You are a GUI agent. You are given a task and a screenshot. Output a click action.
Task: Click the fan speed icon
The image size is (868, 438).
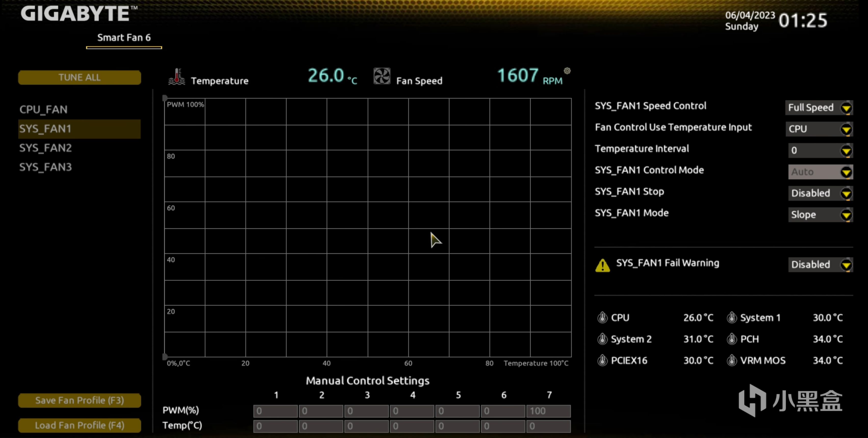(381, 76)
